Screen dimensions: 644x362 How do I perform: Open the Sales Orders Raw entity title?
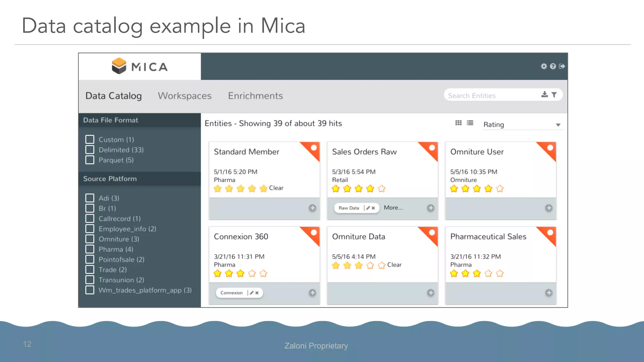pyautogui.click(x=364, y=152)
